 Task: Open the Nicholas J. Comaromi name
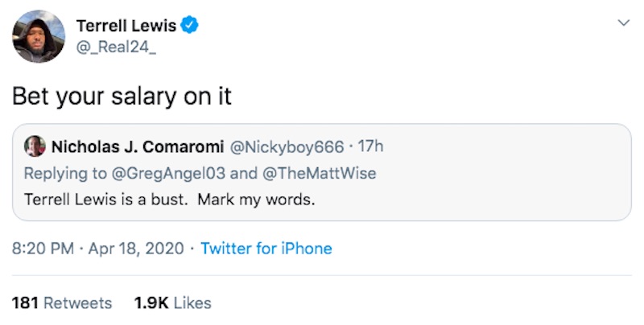(x=138, y=146)
